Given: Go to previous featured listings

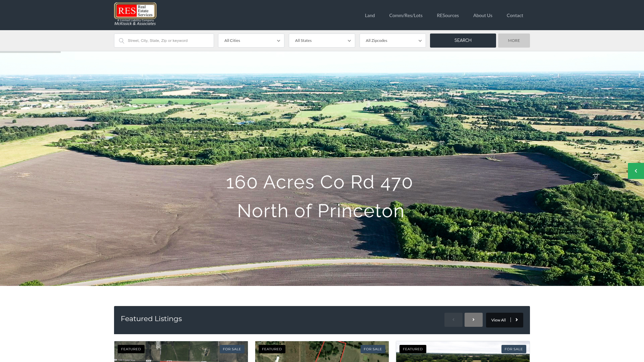Looking at the screenshot, I should (453, 320).
